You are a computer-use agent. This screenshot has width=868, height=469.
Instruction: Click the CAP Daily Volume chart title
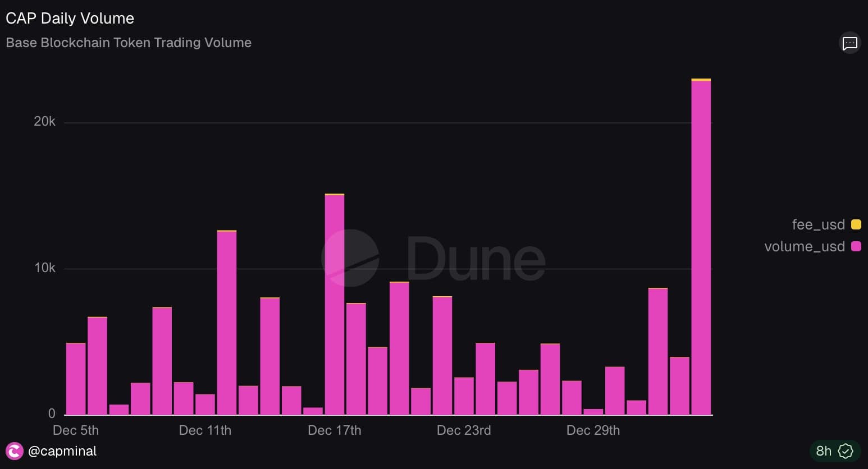[70, 19]
